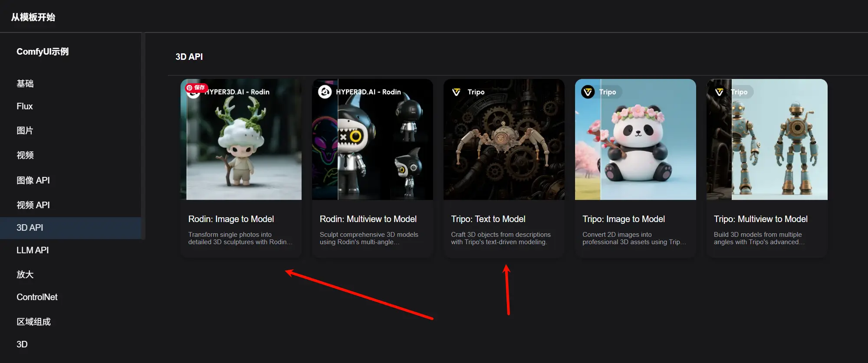Open the ControlNet category
Image resolution: width=868 pixels, height=363 pixels.
[37, 297]
